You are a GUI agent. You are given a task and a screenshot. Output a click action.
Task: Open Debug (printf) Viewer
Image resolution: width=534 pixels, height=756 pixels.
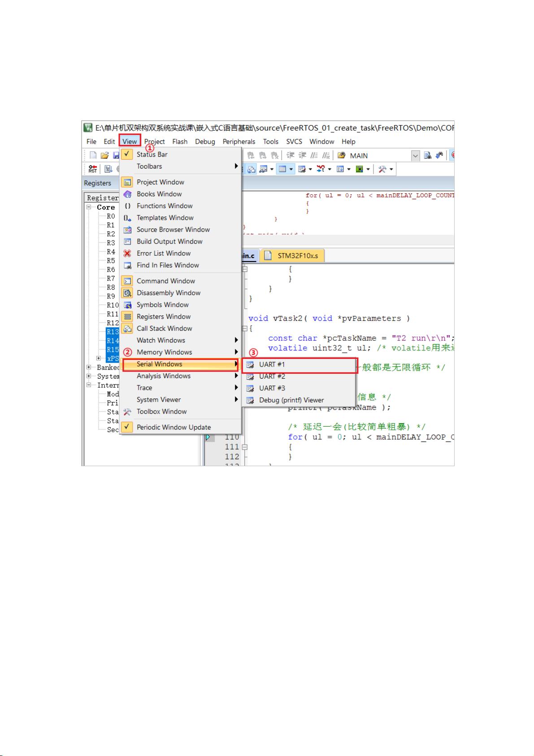point(291,400)
